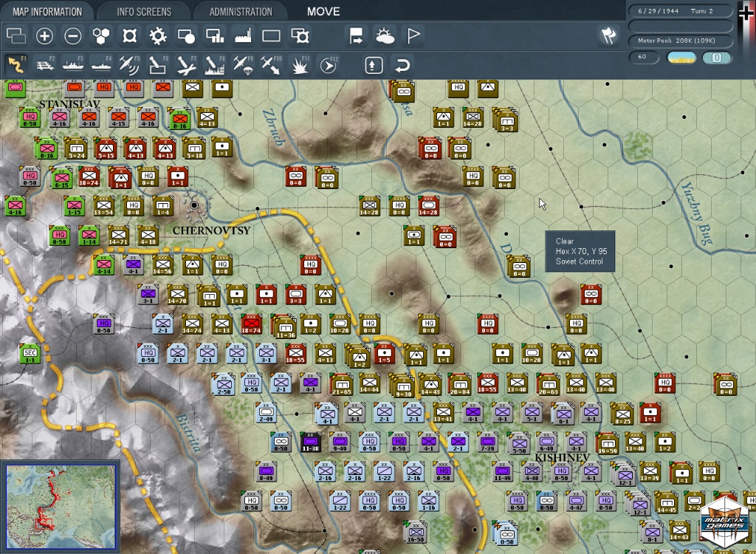The height and width of the screenshot is (554, 756).
Task: Open the Administration tab
Action: coord(241,12)
